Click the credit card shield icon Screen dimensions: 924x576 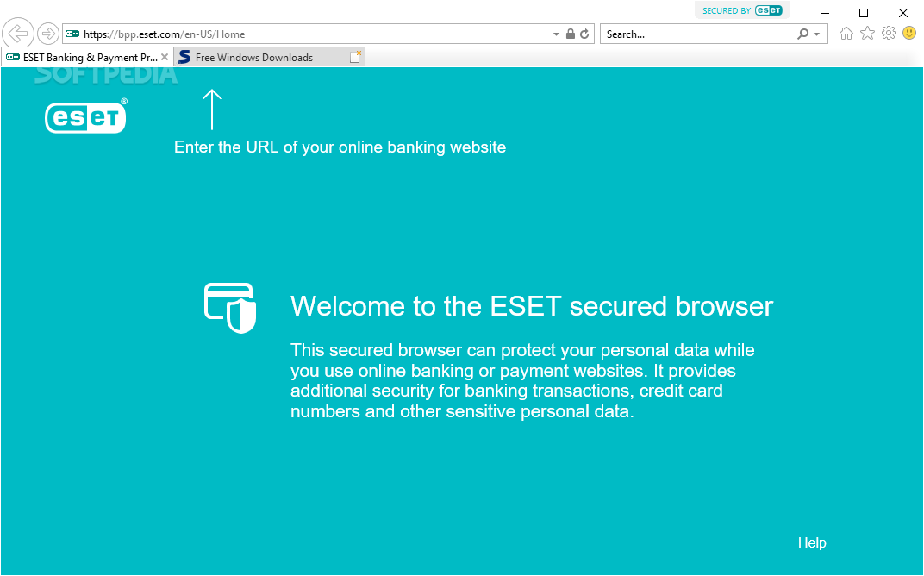tap(230, 309)
